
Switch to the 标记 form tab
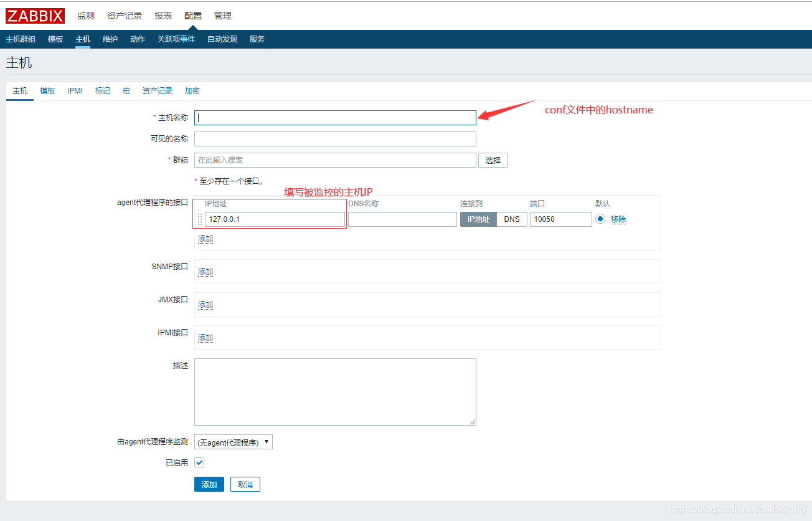(x=103, y=91)
